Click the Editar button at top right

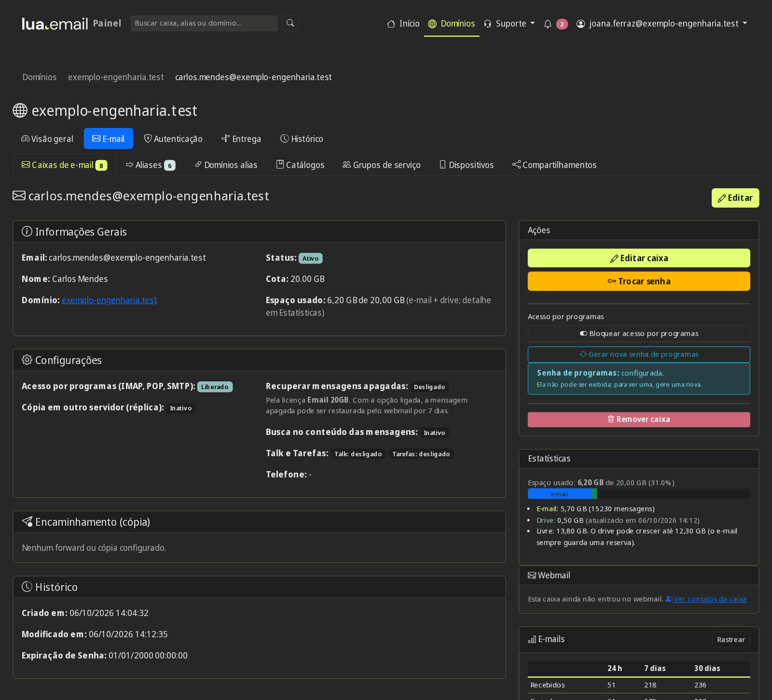coord(735,198)
